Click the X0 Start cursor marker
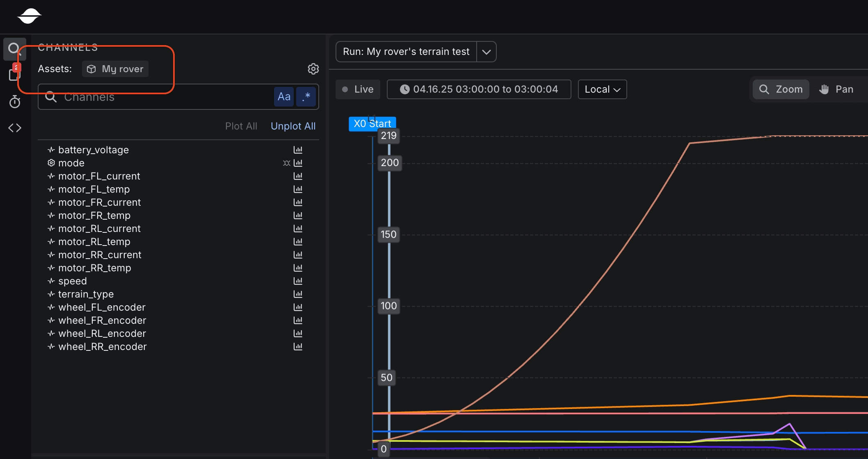Viewport: 868px width, 459px height. [x=372, y=124]
